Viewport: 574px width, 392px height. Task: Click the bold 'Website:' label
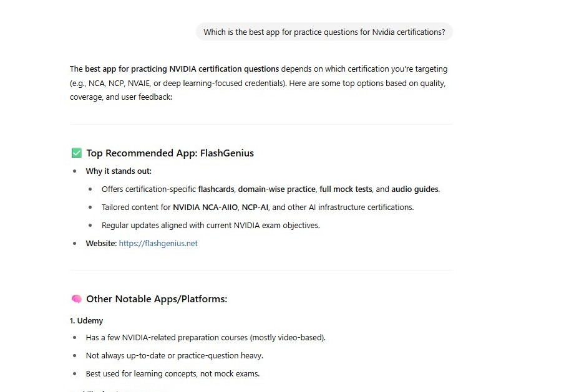[102, 244]
